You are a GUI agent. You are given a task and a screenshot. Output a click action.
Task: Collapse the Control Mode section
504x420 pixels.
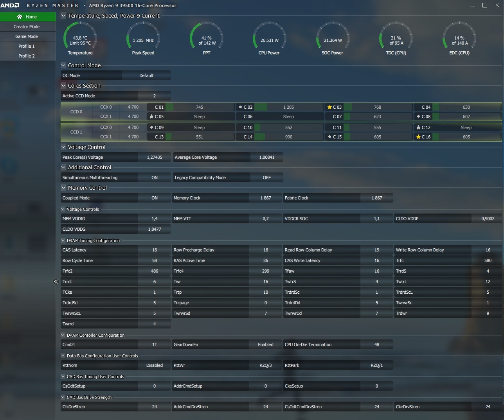click(63, 65)
